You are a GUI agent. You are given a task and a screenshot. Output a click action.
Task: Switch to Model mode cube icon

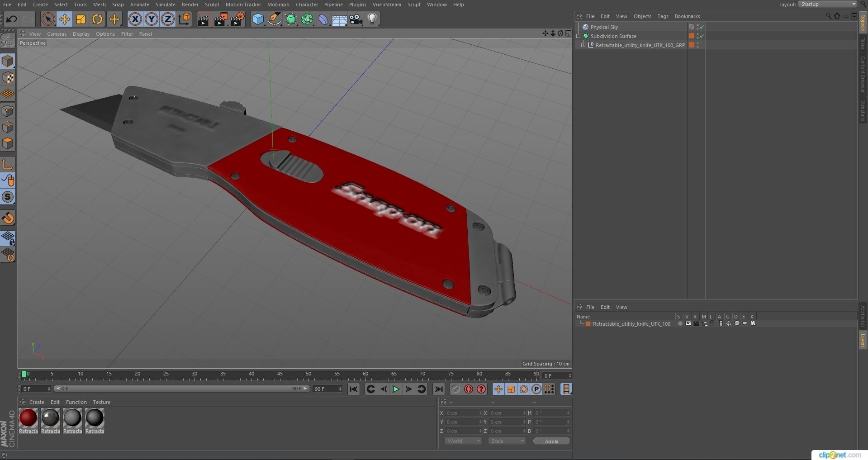pyautogui.click(x=8, y=61)
